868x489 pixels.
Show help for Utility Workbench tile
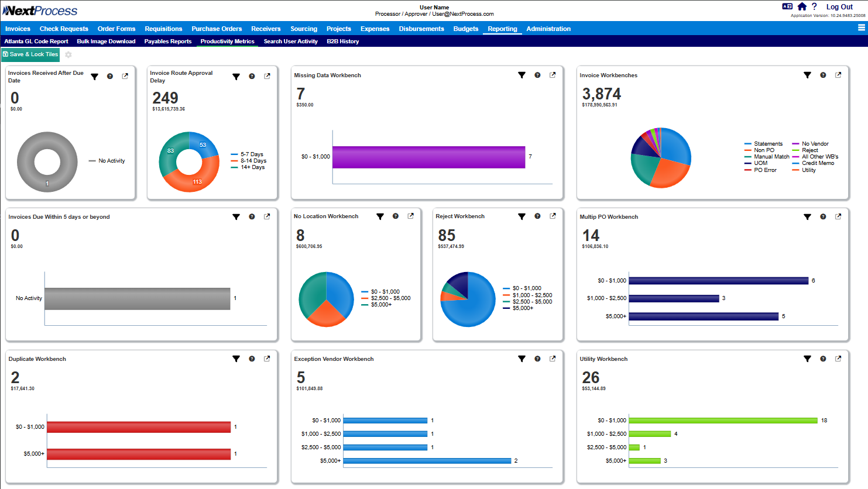[823, 359]
